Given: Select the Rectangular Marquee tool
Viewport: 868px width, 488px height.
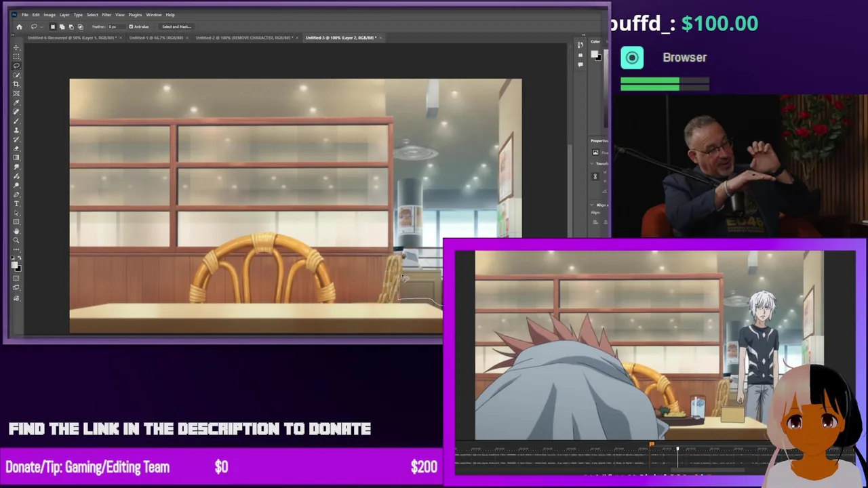Looking at the screenshot, I should pyautogui.click(x=16, y=57).
